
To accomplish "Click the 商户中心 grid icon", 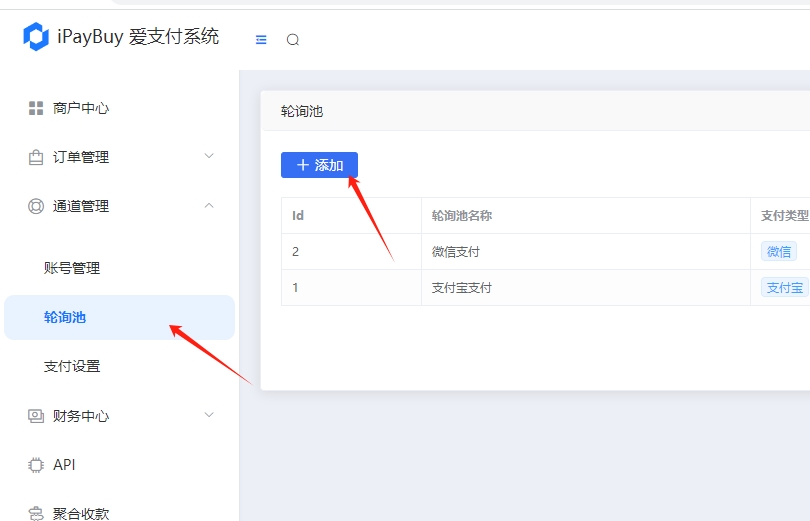I will click(36, 108).
